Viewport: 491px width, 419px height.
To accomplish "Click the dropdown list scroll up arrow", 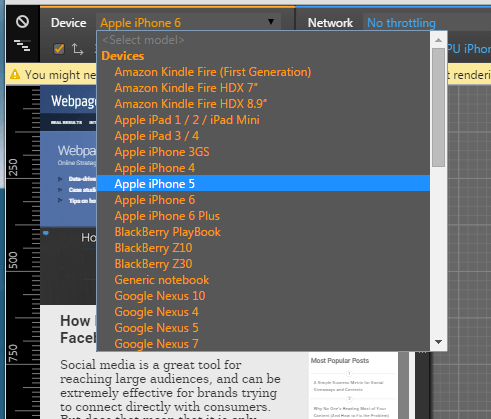I will [438, 40].
